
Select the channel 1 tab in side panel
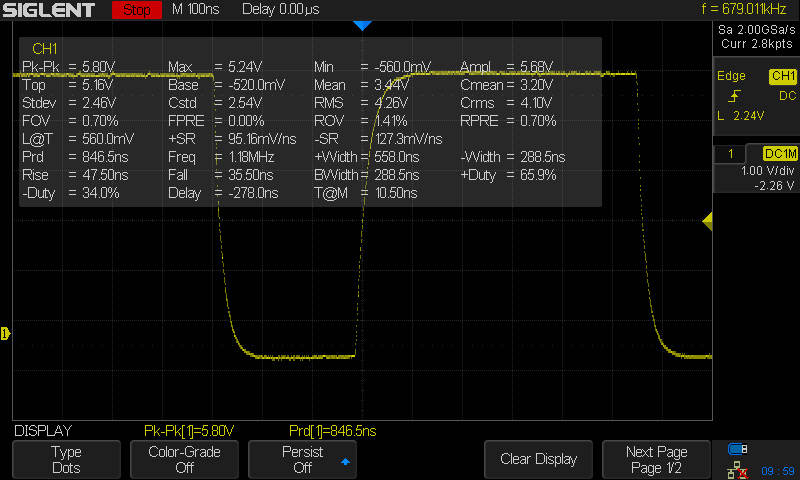pos(732,154)
